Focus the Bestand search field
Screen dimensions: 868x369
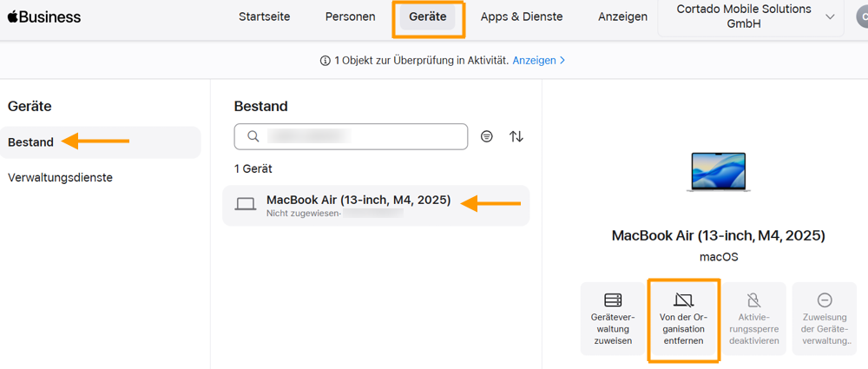click(x=351, y=136)
